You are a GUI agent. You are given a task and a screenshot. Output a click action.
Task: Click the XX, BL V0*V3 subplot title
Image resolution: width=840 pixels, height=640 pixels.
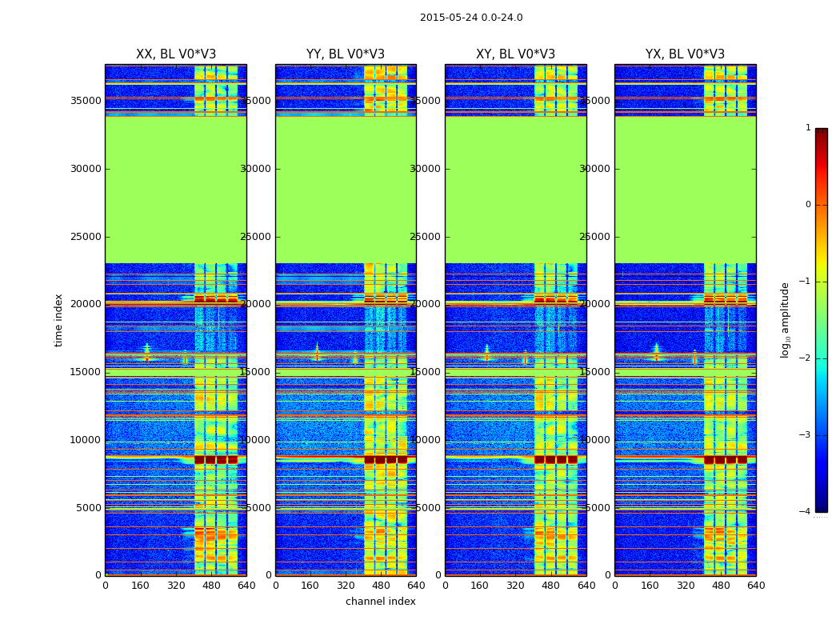pos(176,54)
